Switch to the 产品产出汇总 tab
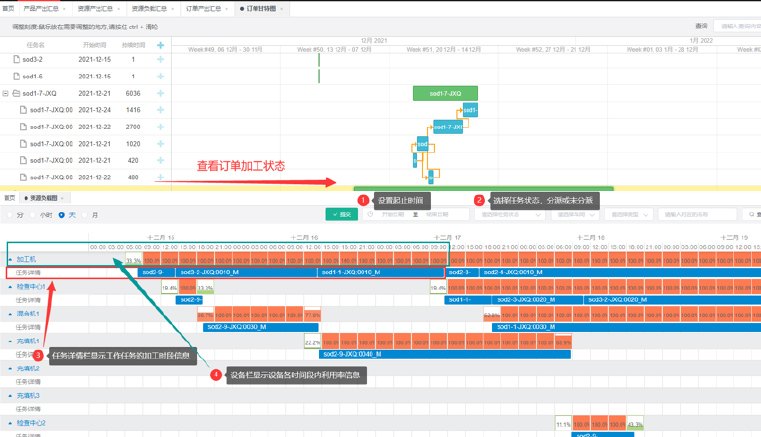 point(44,8)
